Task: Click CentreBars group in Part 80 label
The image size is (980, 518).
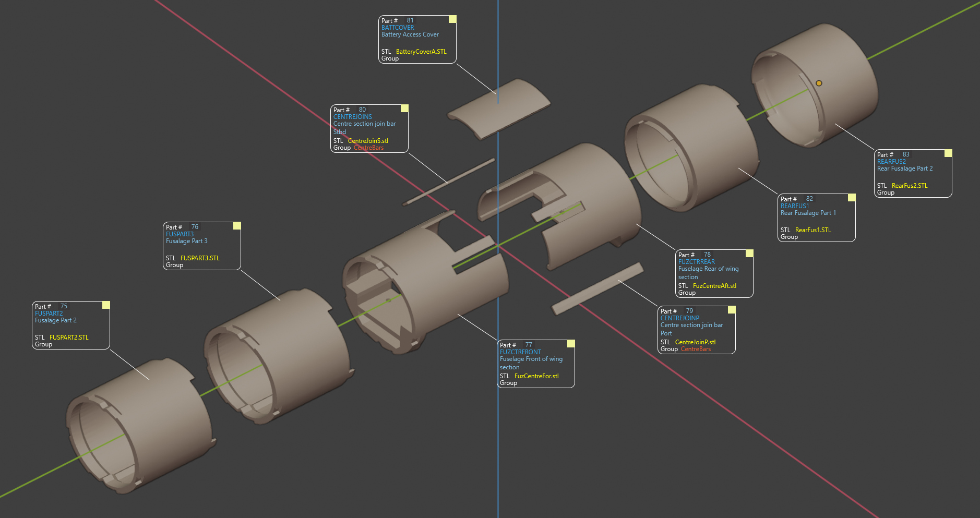Action: coord(368,148)
